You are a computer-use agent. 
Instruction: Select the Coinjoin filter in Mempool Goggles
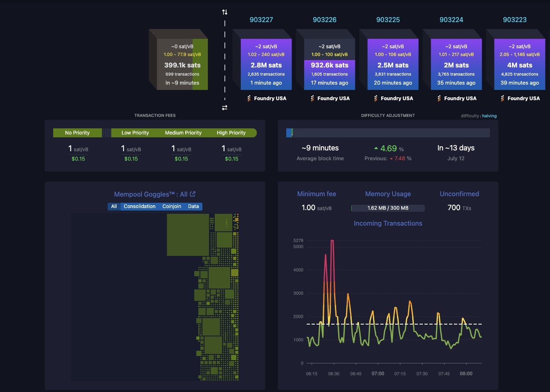click(x=172, y=206)
